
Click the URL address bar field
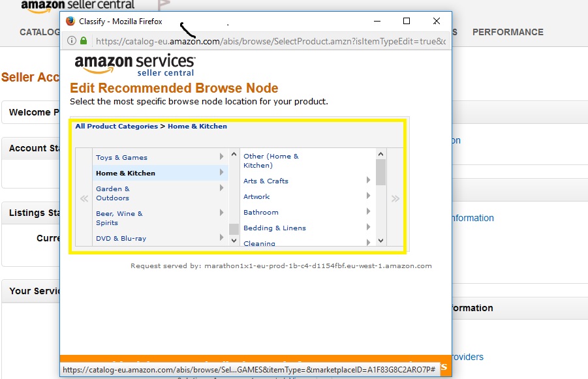270,41
